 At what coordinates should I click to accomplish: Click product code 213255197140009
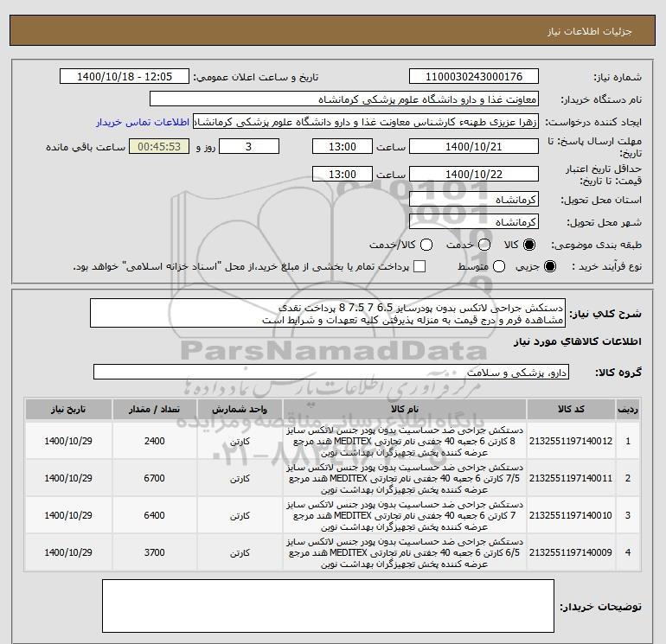(571, 552)
